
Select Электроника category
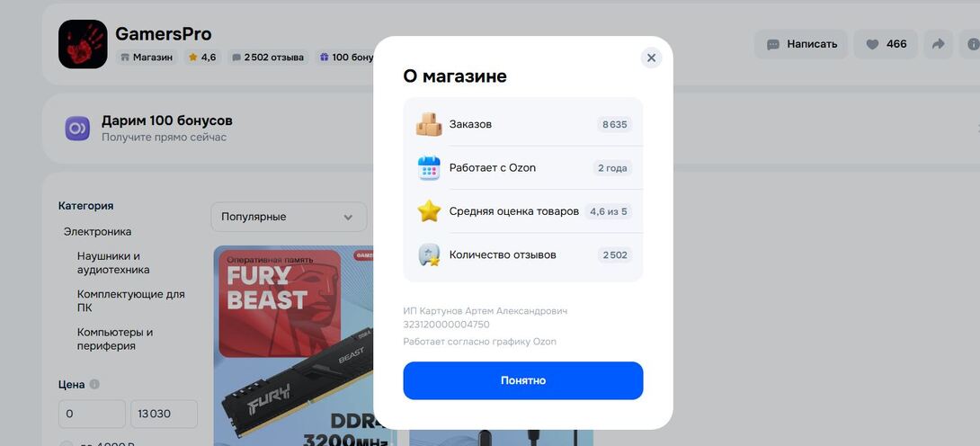(97, 232)
